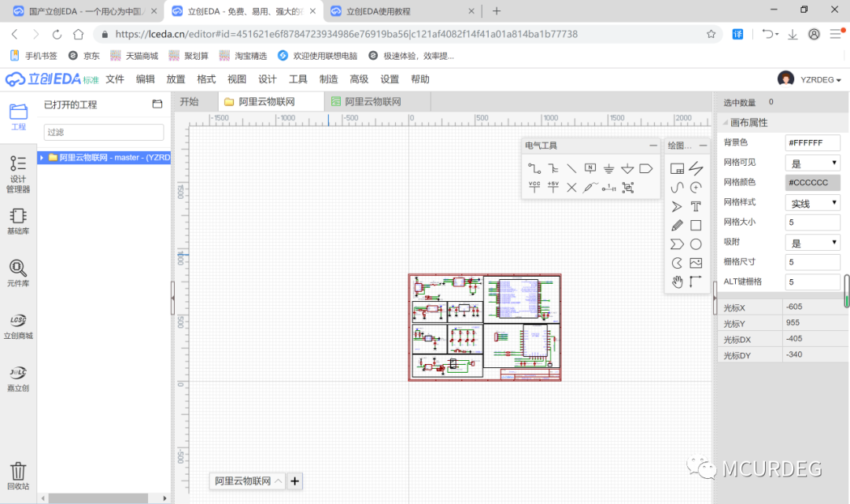The width and height of the screenshot is (850, 504).
Task: Click the Group/Ungroup symbol tool
Action: (x=628, y=187)
